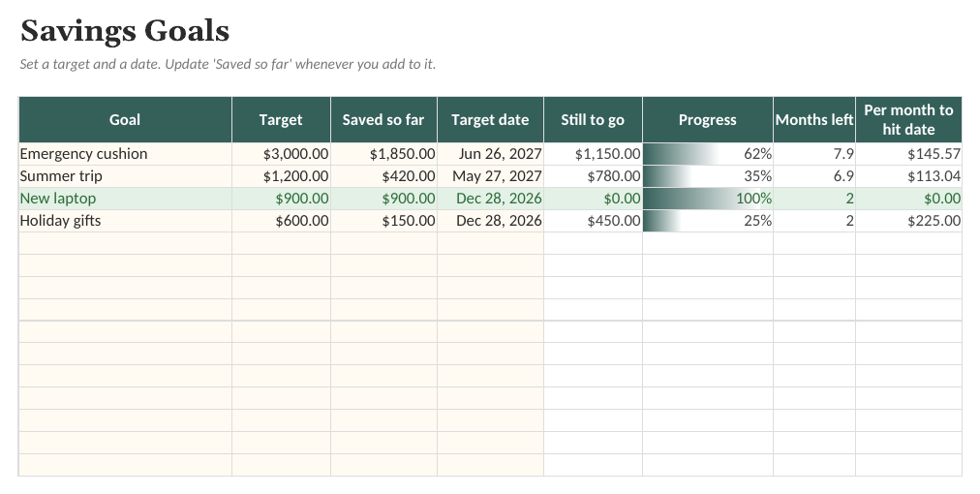
Task: Click the 100% progress bar cell
Action: 708,199
